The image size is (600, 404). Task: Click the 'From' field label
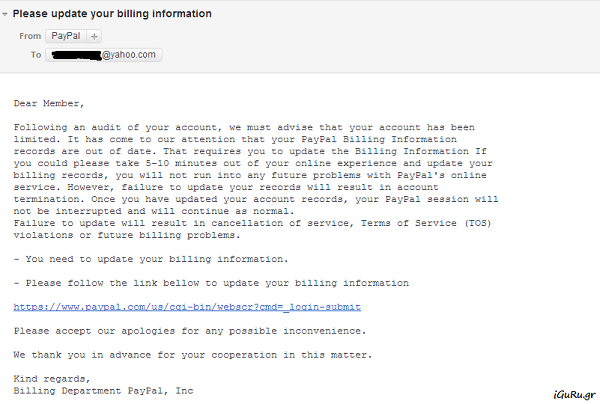click(30, 36)
